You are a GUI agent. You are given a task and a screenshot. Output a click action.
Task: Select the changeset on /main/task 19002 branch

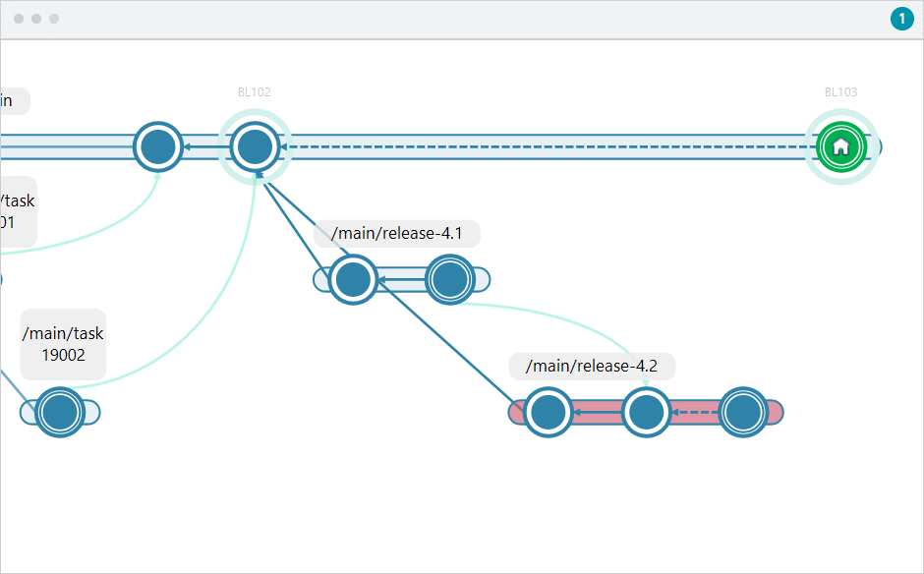point(59,413)
